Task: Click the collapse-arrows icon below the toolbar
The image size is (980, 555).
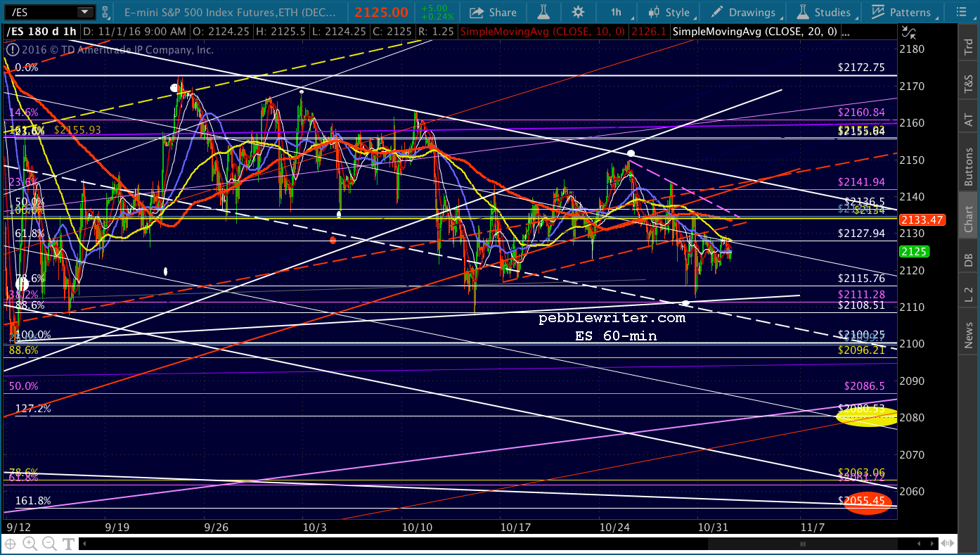Action: pos(910,32)
